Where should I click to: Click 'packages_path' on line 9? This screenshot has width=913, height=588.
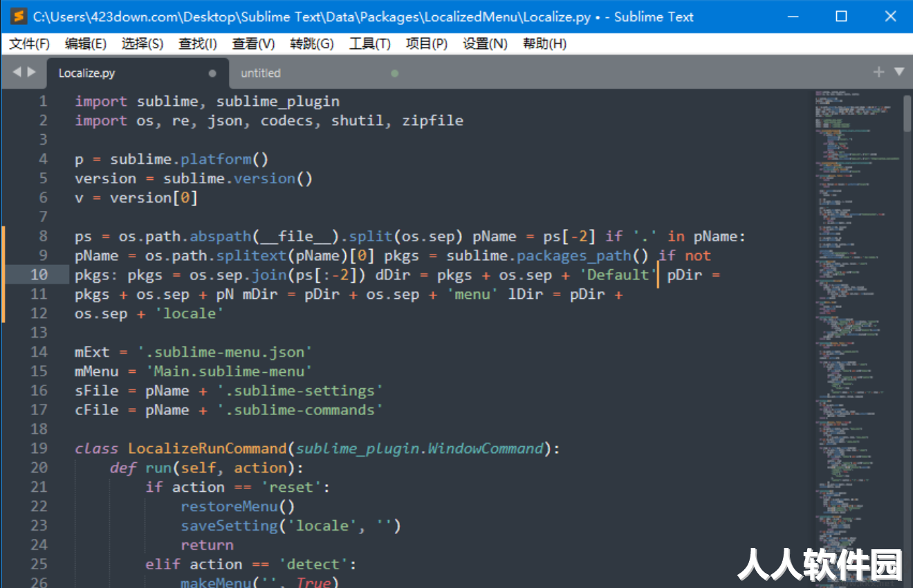point(575,256)
